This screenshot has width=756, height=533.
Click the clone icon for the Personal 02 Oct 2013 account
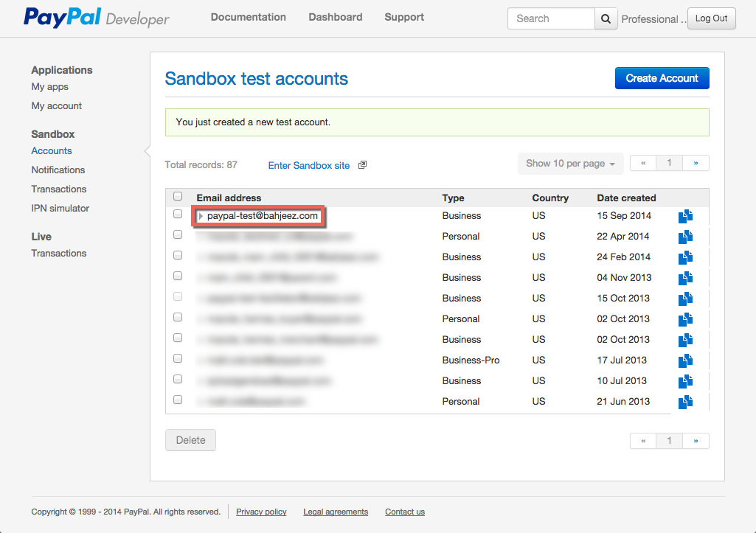tap(685, 319)
